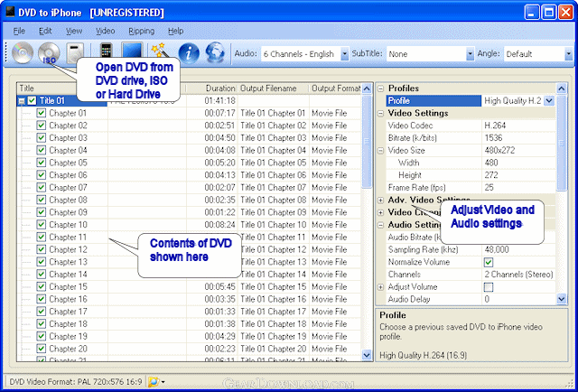Launch the magic wand wizard icon
Screen dimensions: 578x392
click(x=161, y=51)
